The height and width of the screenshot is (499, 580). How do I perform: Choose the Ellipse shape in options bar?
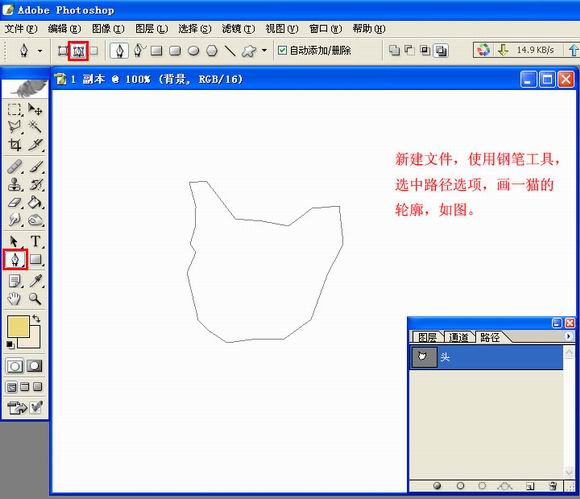point(193,51)
